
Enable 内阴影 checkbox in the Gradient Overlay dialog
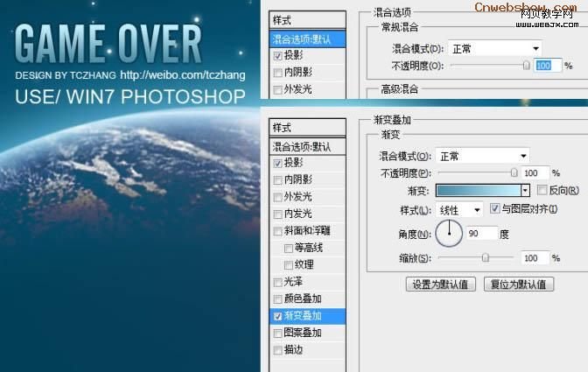(x=277, y=180)
